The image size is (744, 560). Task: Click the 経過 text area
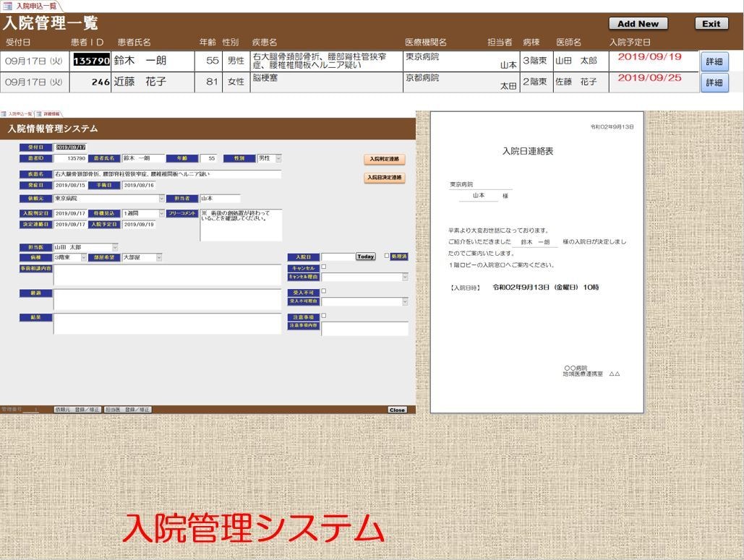click(168, 300)
